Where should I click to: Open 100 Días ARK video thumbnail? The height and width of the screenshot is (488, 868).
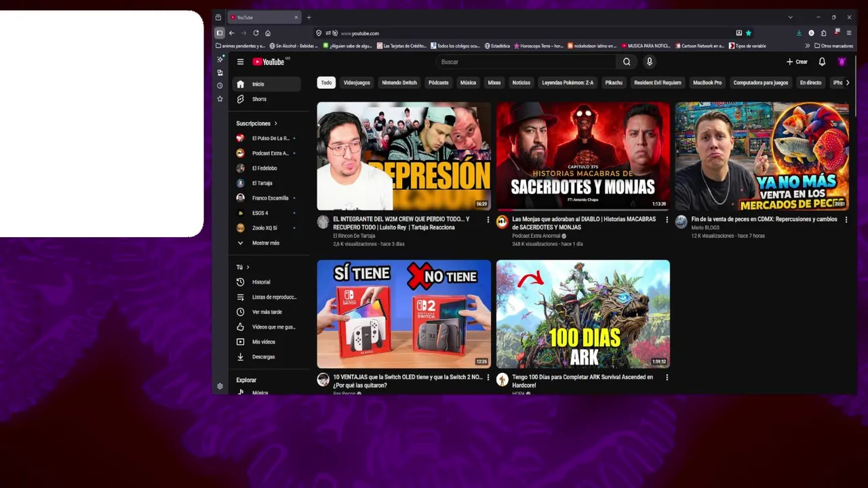583,314
